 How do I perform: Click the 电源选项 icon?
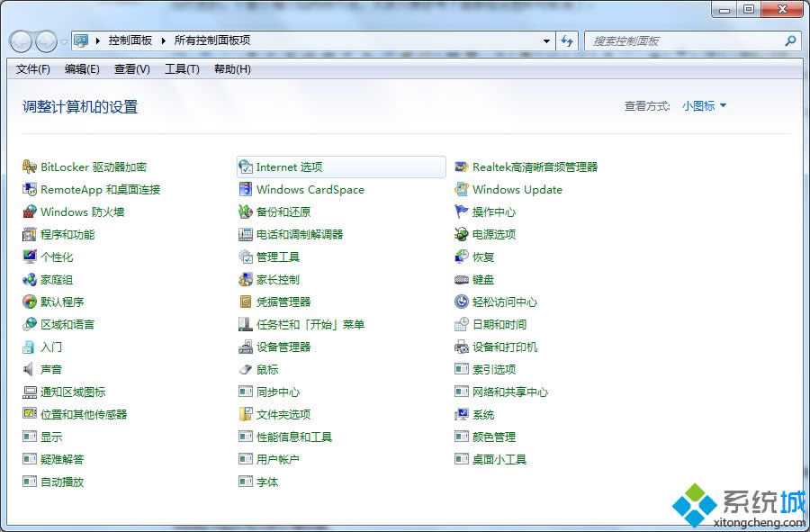tap(462, 234)
